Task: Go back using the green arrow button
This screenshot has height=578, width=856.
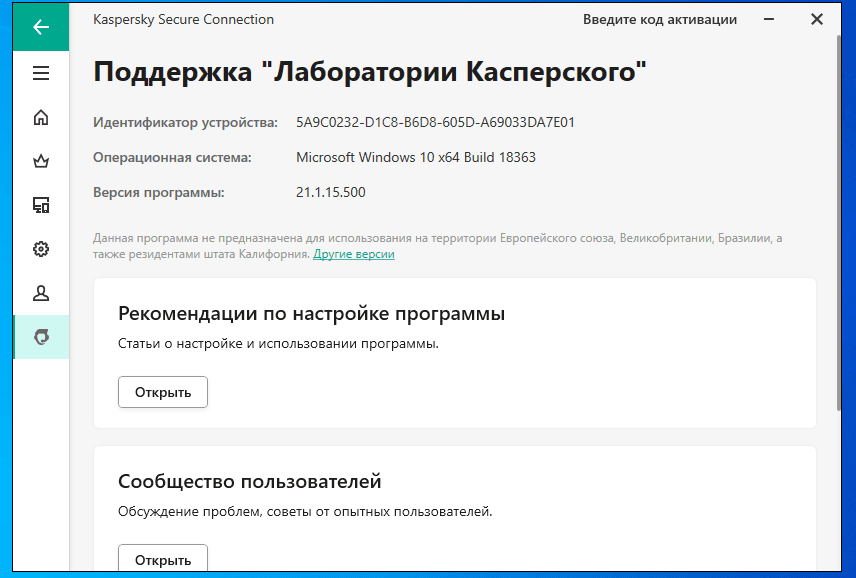Action: pyautogui.click(x=41, y=27)
